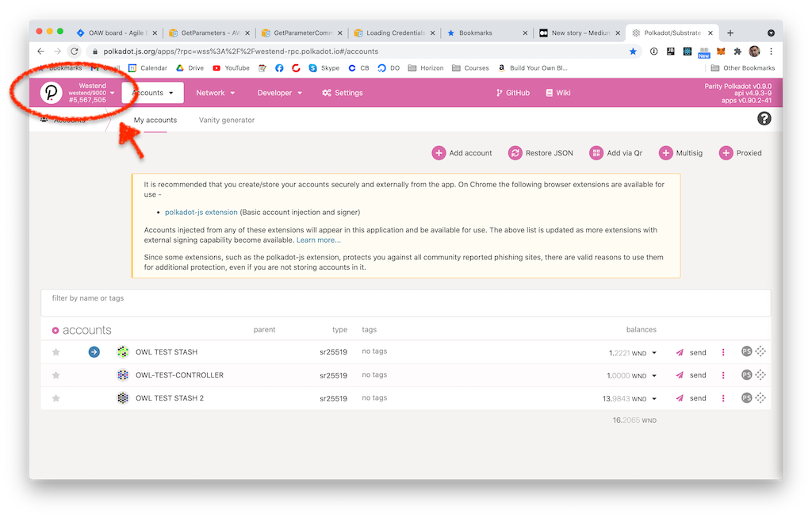Open the Settings page

coord(343,93)
